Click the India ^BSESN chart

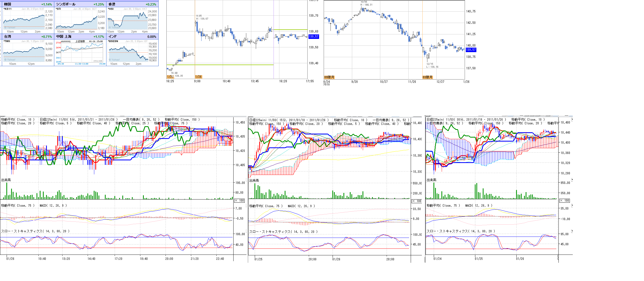[128, 52]
